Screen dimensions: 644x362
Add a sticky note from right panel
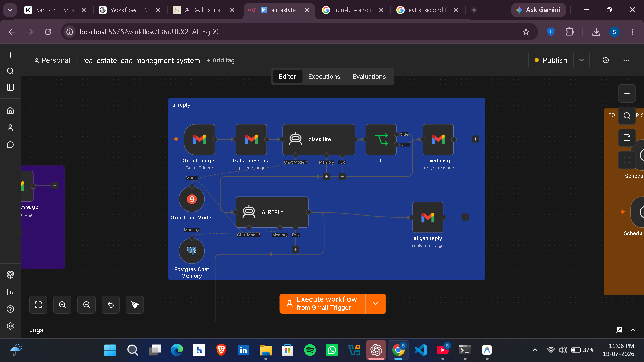click(x=627, y=138)
